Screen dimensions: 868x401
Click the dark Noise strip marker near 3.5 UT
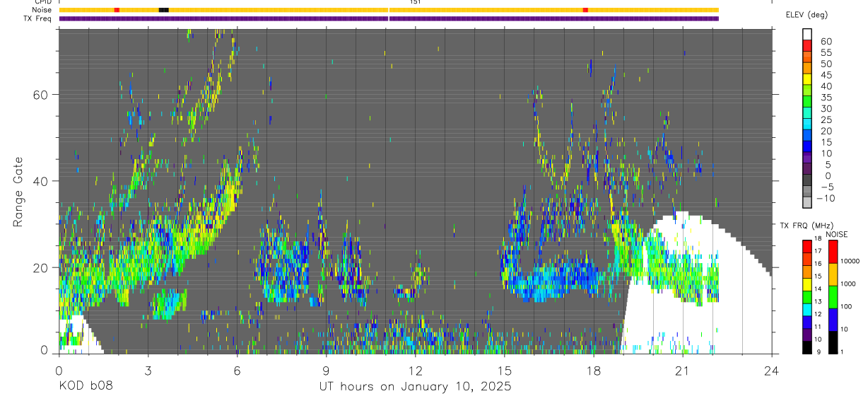pos(163,10)
